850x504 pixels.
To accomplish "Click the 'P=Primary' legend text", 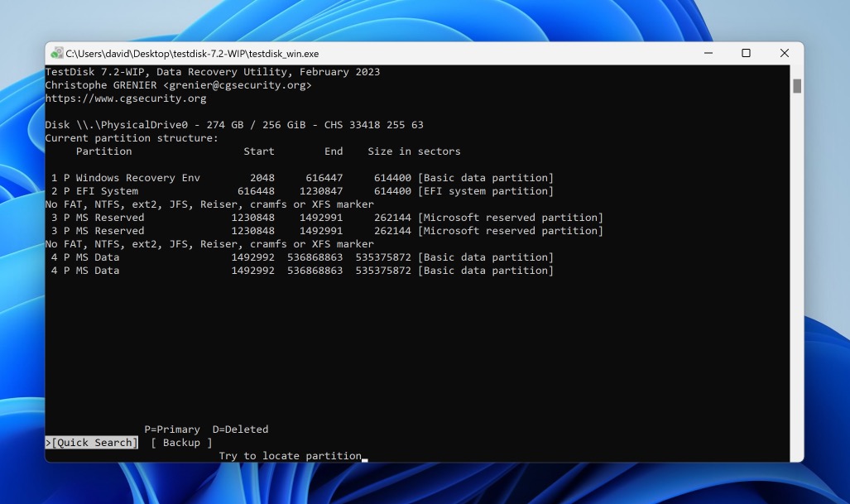I will [172, 430].
